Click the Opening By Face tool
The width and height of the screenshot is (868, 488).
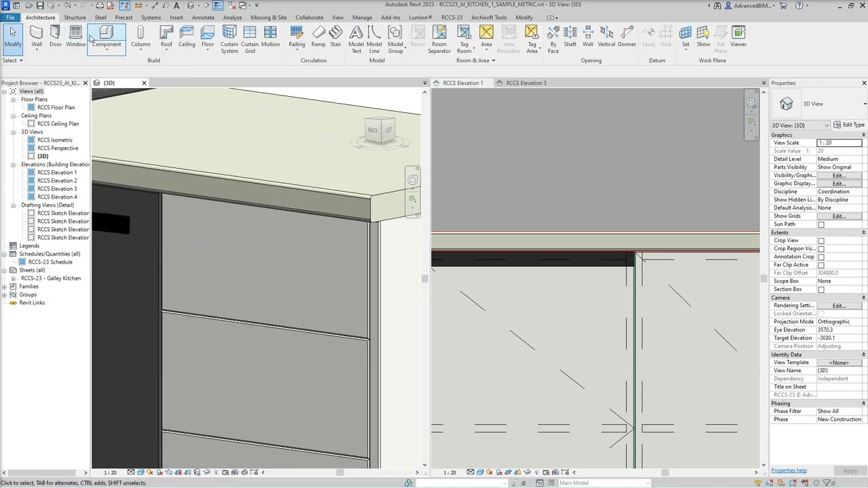(x=553, y=40)
